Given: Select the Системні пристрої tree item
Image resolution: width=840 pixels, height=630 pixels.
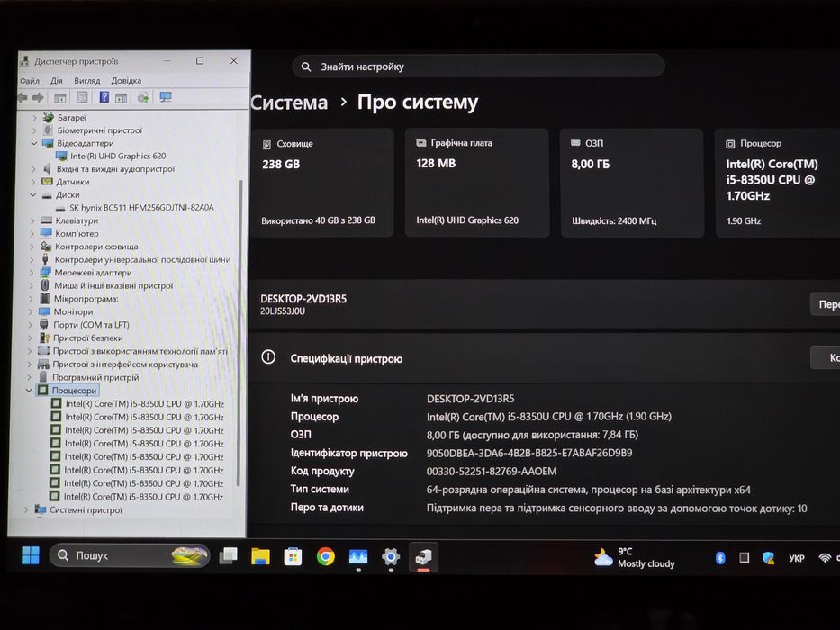Looking at the screenshot, I should 86,510.
